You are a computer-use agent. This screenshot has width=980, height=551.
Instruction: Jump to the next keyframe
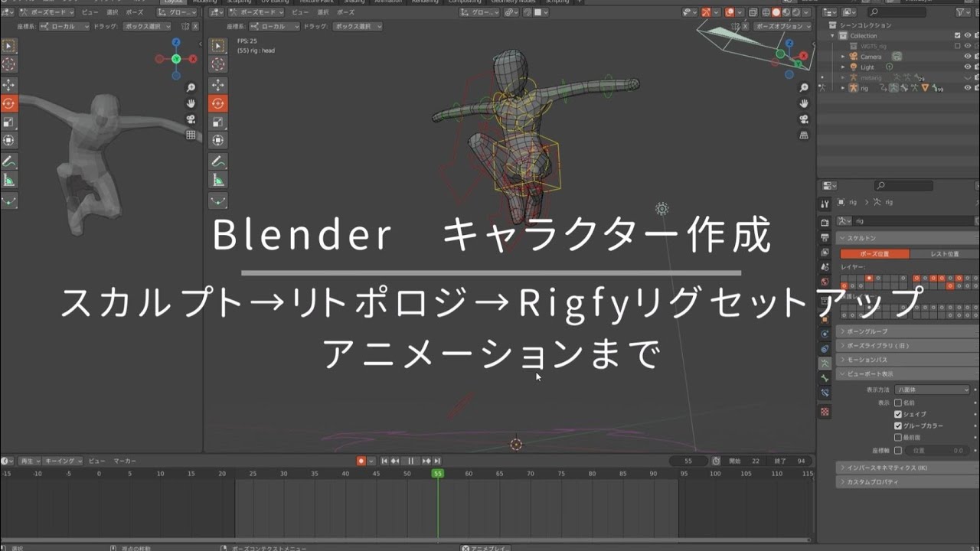click(x=427, y=461)
